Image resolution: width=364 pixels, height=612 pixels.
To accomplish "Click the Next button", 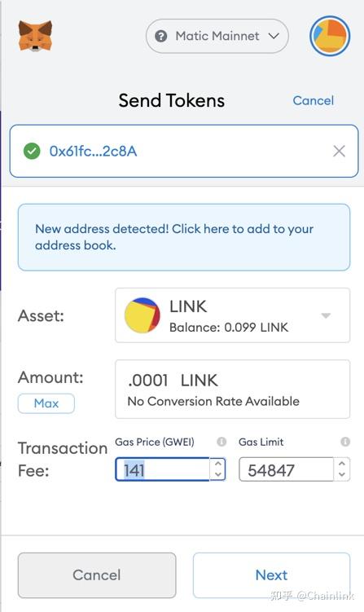I will pos(271,575).
